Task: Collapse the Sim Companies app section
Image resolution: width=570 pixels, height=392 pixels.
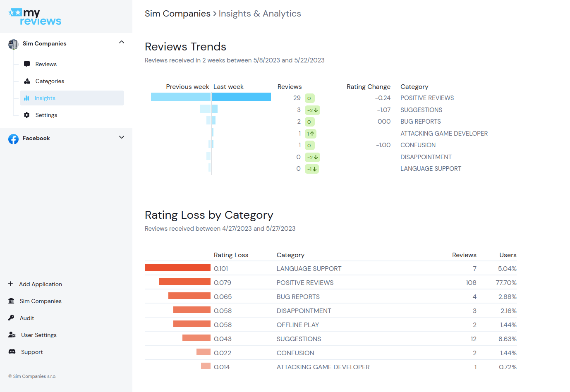Action: 122,42
